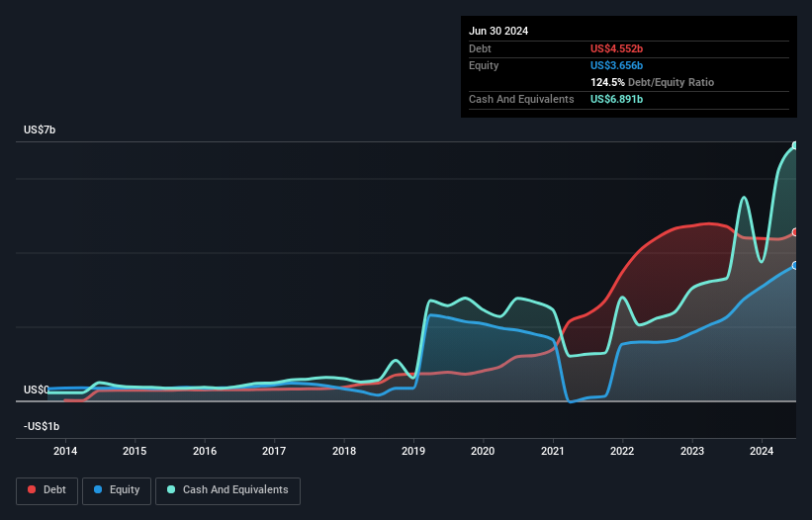Click the 2022 x-axis label
Screen dimensions: 812x520
coord(622,451)
